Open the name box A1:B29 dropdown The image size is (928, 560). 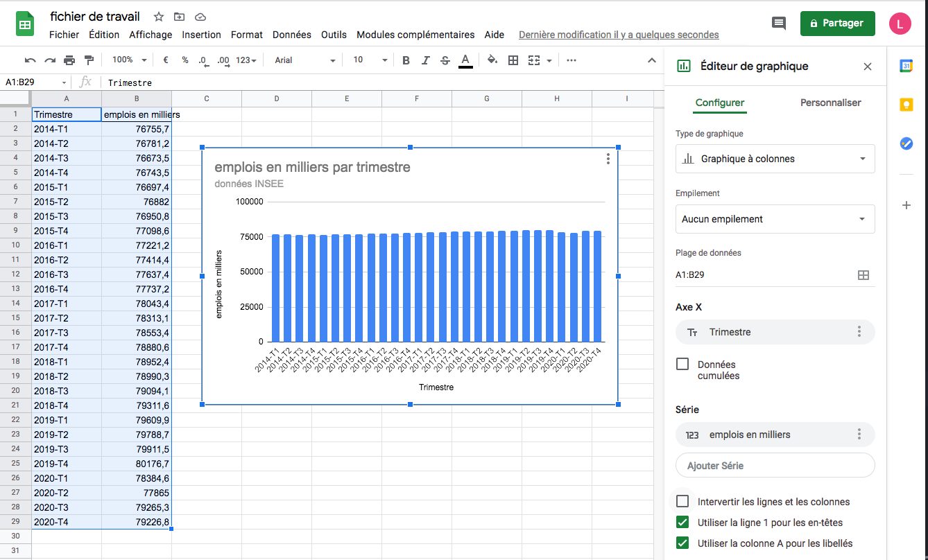pyautogui.click(x=65, y=82)
